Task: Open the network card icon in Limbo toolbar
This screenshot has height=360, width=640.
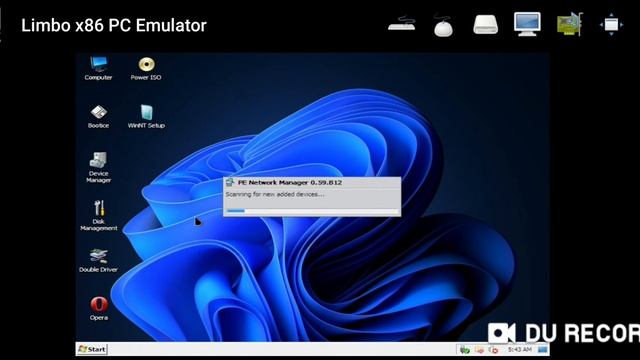Action: (x=570, y=24)
